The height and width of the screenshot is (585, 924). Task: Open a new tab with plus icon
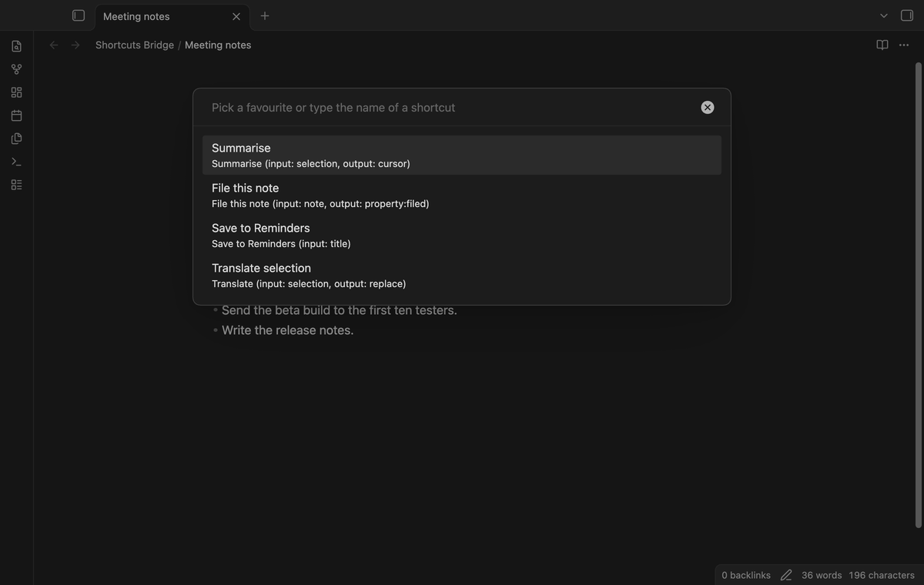[265, 15]
